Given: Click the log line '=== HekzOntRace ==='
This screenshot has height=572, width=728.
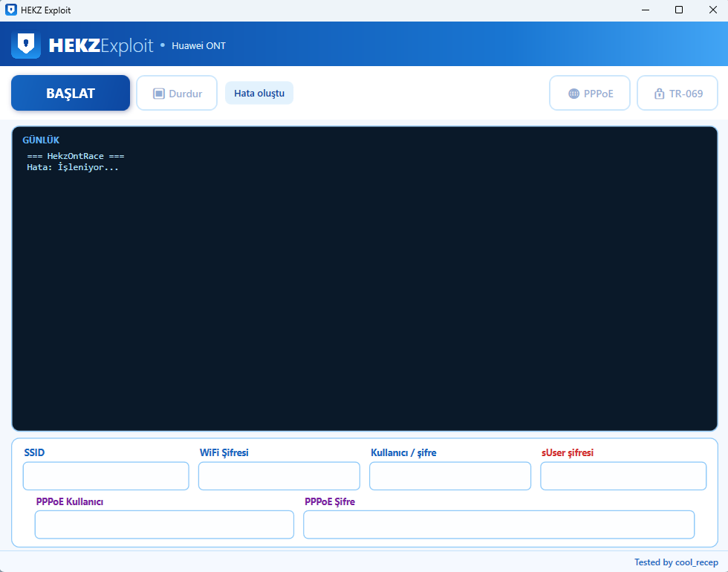Looking at the screenshot, I should tap(76, 156).
